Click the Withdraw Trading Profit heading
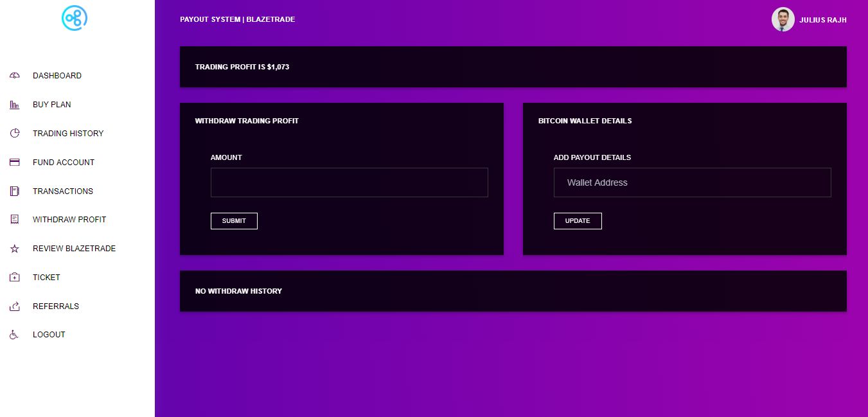868x417 pixels. pyautogui.click(x=247, y=121)
